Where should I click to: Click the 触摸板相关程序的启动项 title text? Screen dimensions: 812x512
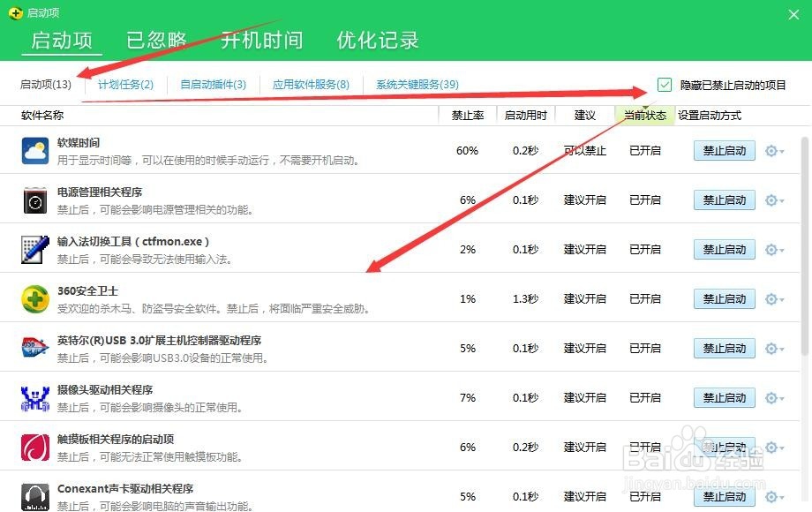click(x=116, y=439)
